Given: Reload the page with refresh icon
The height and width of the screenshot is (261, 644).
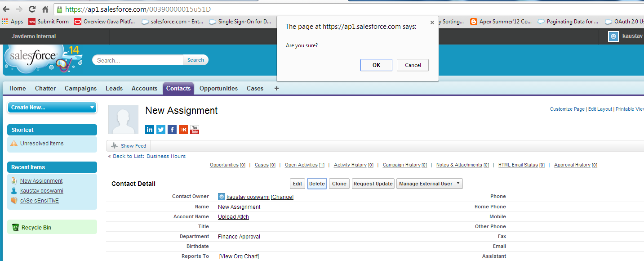Looking at the screenshot, I should point(32,9).
